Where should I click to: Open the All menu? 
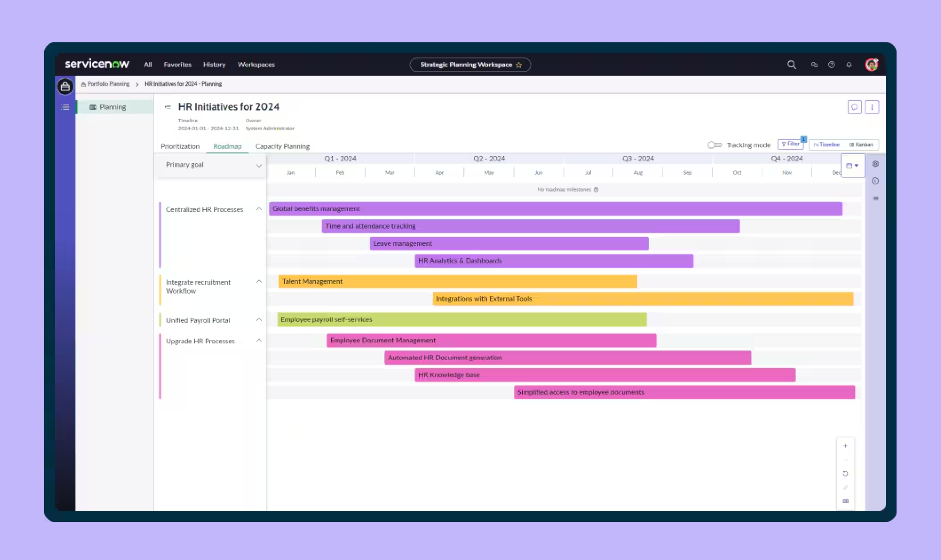click(x=147, y=65)
